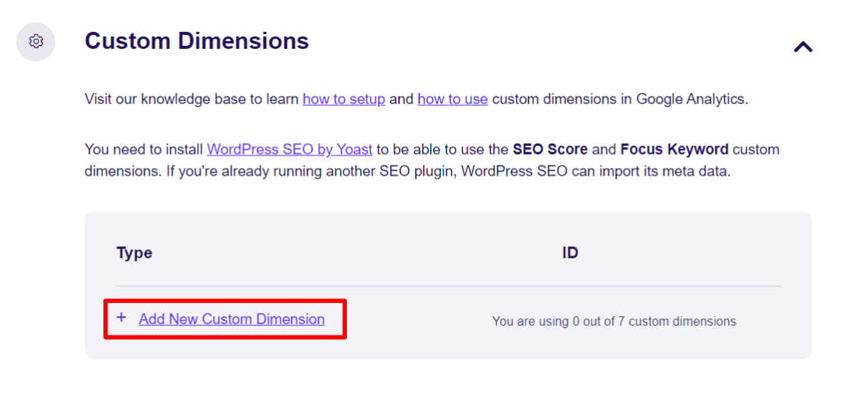Click the ID column header
868x397 pixels.
(x=569, y=253)
